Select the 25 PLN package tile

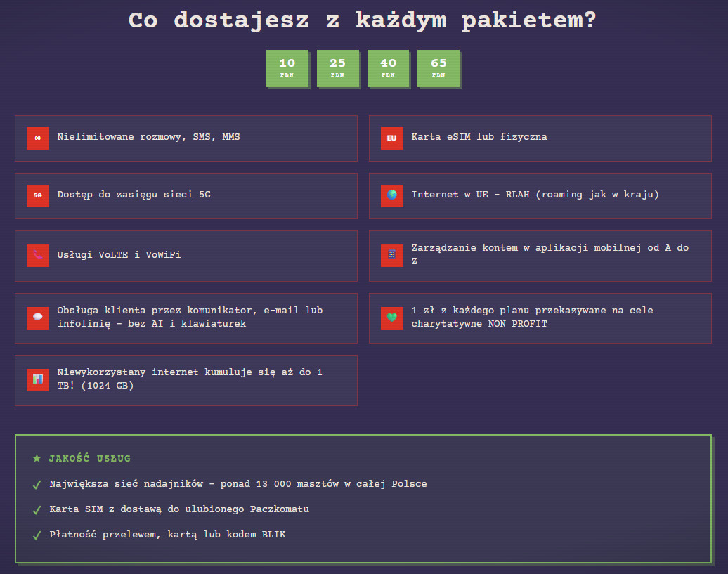tap(338, 68)
